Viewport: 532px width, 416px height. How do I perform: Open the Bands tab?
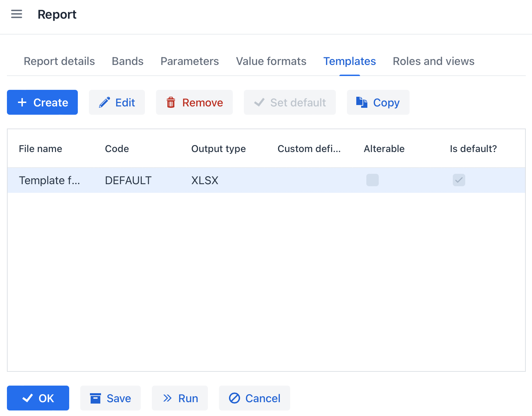pos(128,61)
